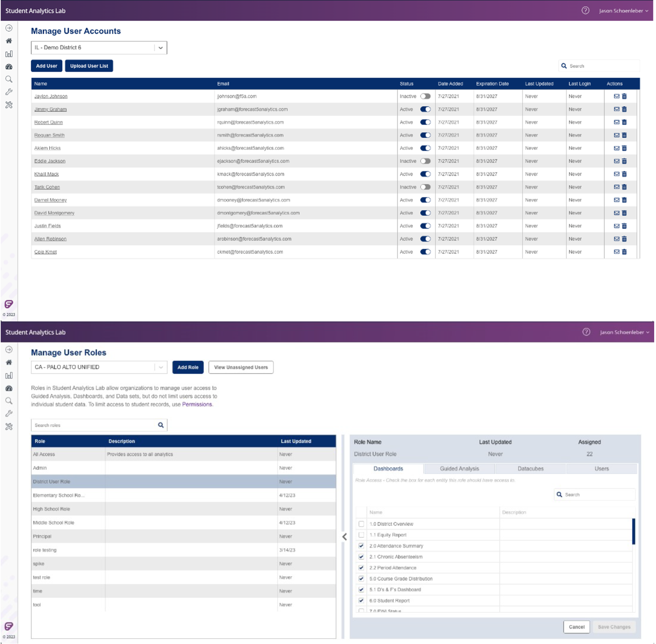This screenshot has width=656, height=644.
Task: Switch to the Guided Analysis tab
Action: pyautogui.click(x=459, y=469)
